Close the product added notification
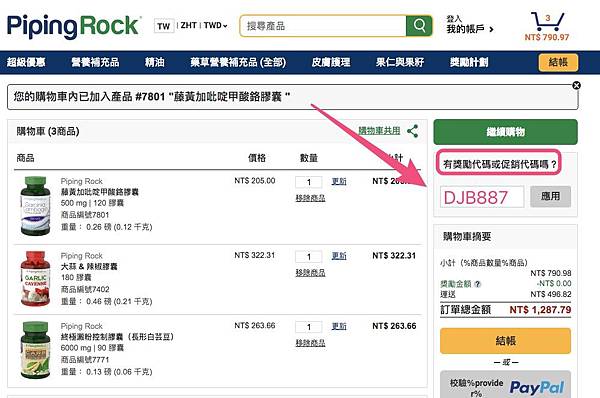The height and width of the screenshot is (398, 600). point(576,85)
